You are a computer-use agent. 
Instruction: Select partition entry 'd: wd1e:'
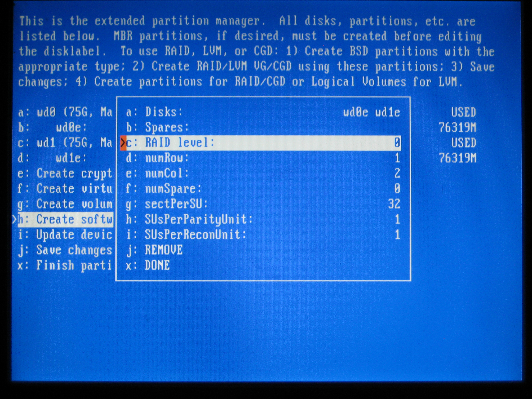pyautogui.click(x=52, y=158)
